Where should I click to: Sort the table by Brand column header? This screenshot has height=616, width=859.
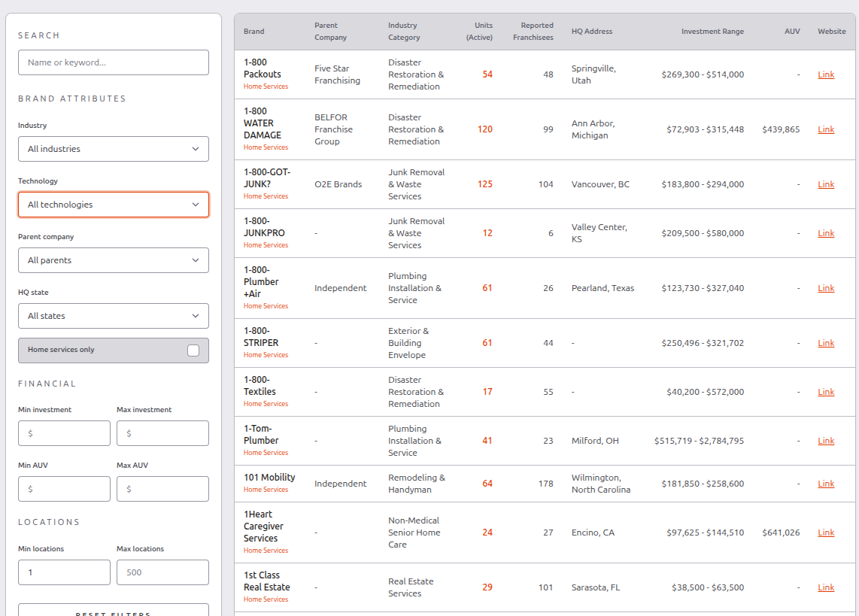[253, 31]
